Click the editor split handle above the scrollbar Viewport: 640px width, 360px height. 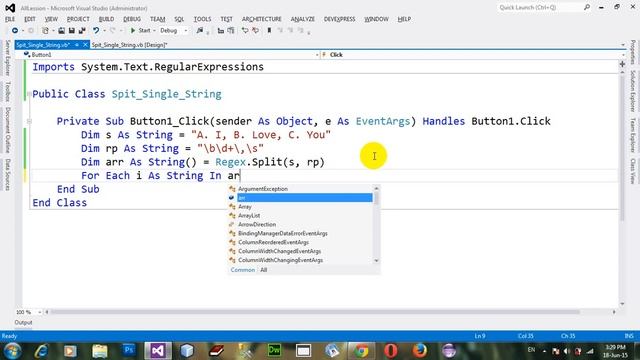coord(622,64)
